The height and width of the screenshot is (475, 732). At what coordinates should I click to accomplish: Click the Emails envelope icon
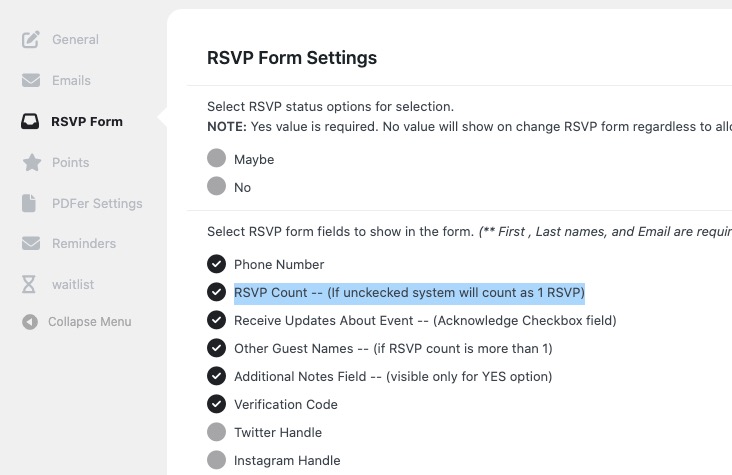coord(31,80)
